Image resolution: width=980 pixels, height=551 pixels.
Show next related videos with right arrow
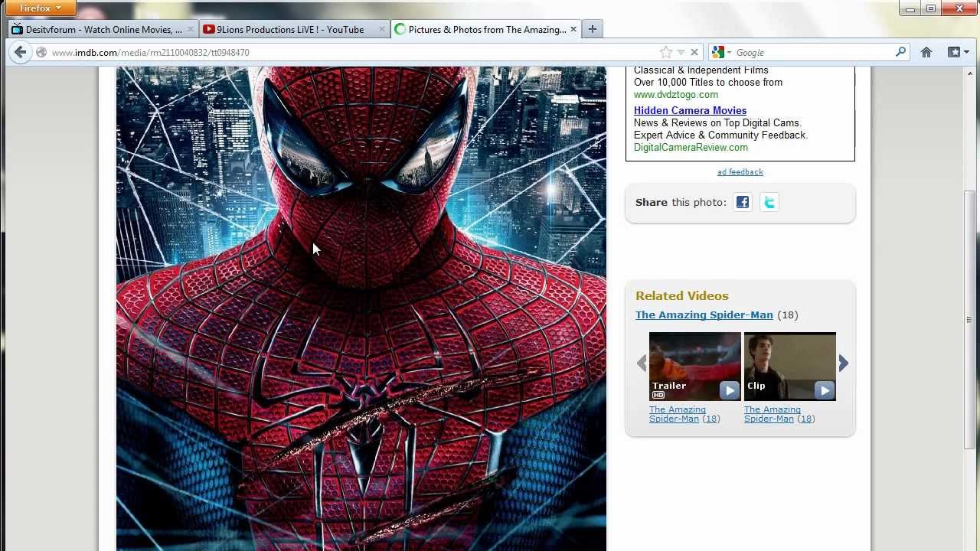(843, 364)
